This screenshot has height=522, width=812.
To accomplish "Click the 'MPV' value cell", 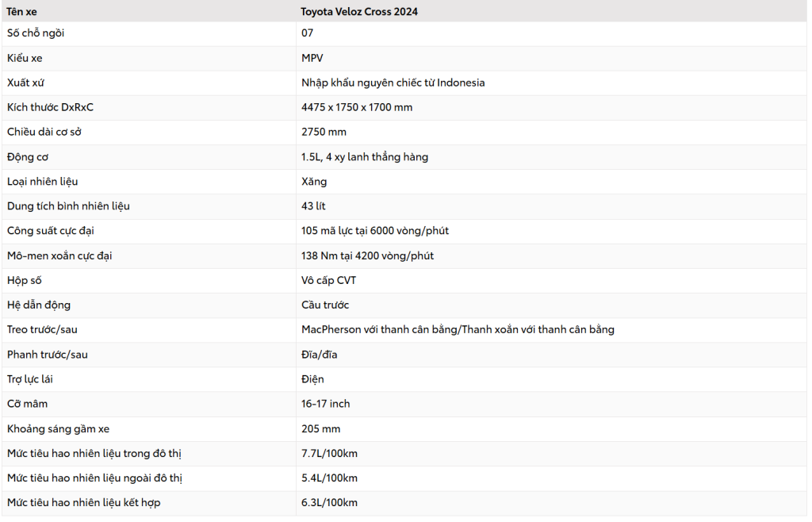I will tap(312, 58).
